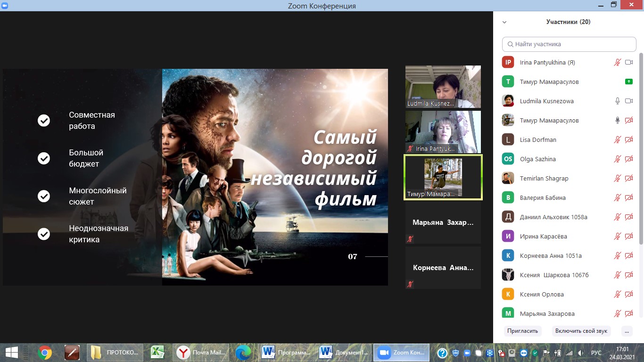Select Temirlan Shagrap's photo avatar
Viewport: 644px width, 362px height.
point(508,178)
